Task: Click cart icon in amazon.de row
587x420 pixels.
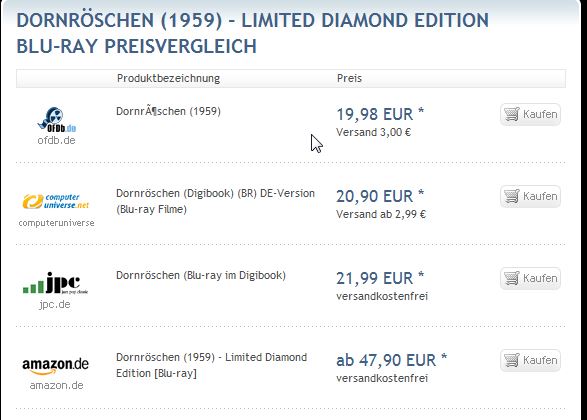Action: pos(512,360)
